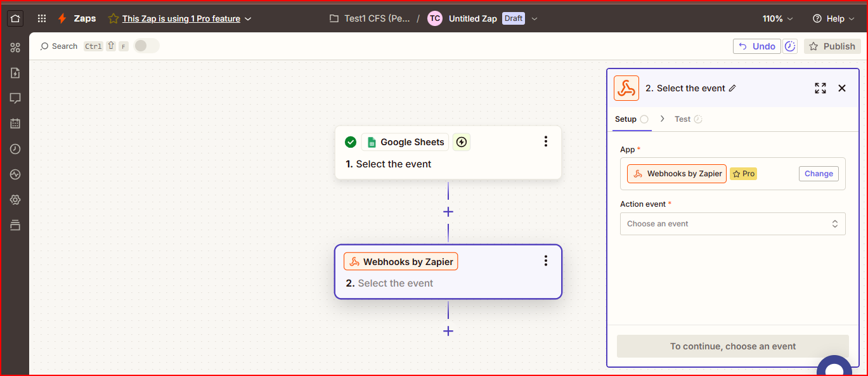Screen dimensions: 868x376
Task: Open the sidebar status activity icon
Action: [15, 174]
